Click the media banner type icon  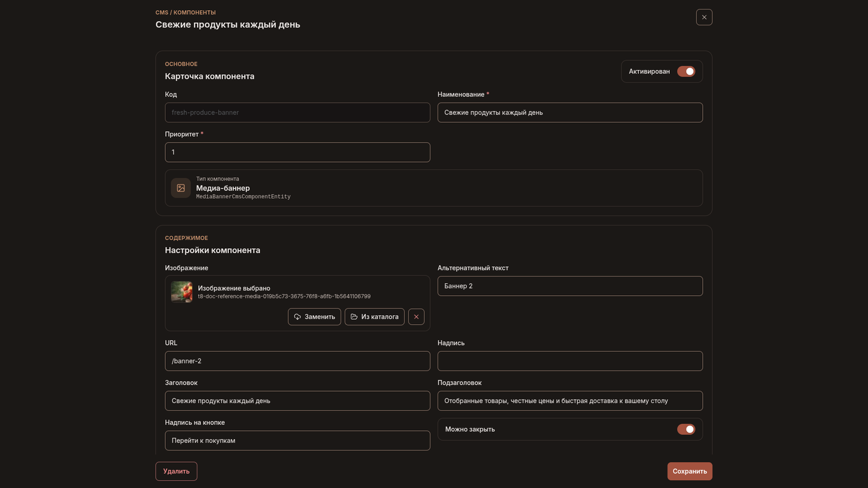(x=181, y=188)
